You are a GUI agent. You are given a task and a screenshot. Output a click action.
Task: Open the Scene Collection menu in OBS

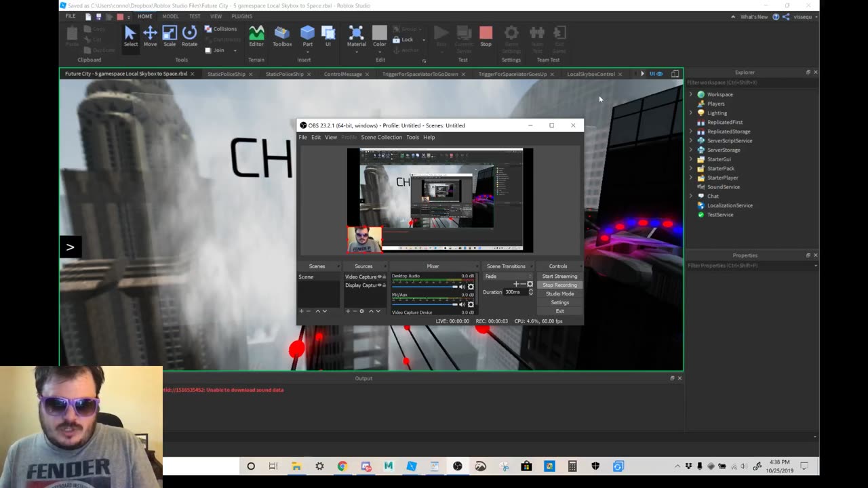pyautogui.click(x=381, y=137)
